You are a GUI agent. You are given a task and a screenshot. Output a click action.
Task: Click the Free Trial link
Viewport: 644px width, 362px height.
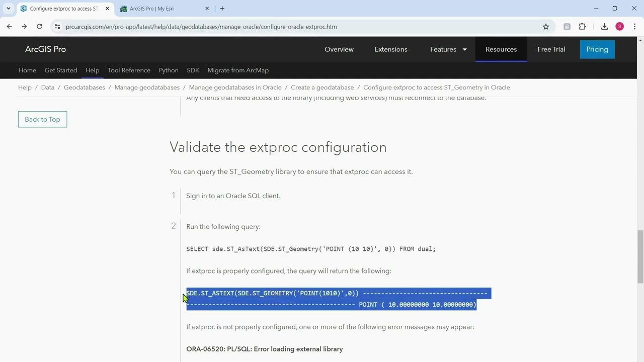tap(551, 49)
